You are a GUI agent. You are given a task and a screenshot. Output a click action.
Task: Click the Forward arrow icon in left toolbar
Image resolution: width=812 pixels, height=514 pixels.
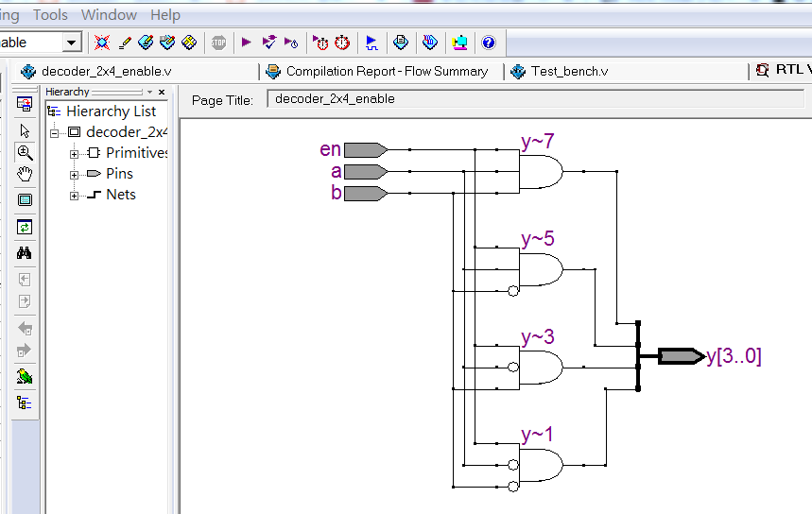coord(25,351)
